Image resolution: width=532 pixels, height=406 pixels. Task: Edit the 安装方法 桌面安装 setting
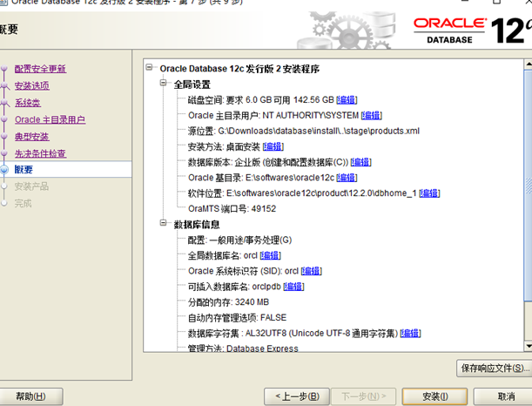[273, 146]
